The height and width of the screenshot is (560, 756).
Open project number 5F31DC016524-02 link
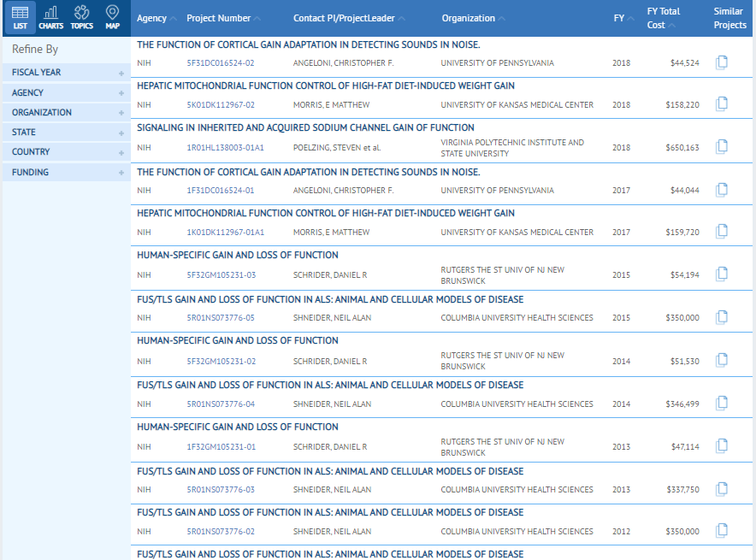[221, 63]
